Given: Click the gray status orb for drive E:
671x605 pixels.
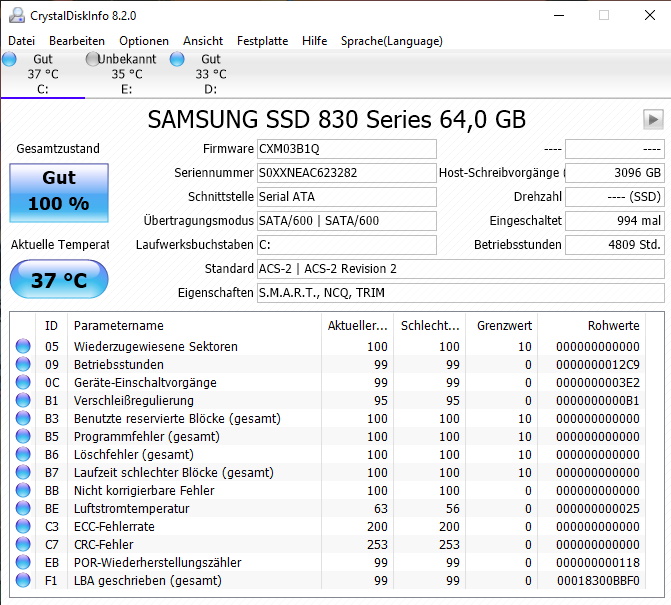Looking at the screenshot, I should click(x=92, y=59).
